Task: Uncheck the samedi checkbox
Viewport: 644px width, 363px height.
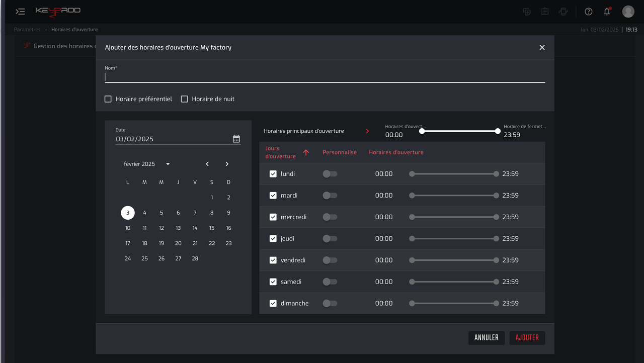Action: pyautogui.click(x=273, y=282)
